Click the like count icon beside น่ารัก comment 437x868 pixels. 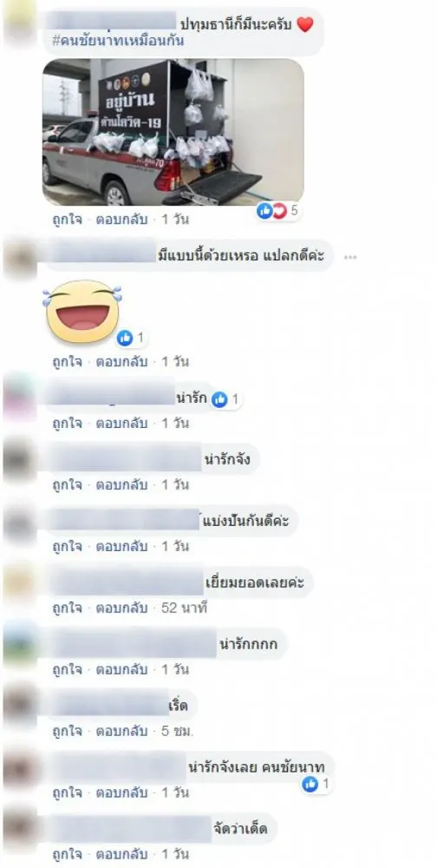(219, 399)
